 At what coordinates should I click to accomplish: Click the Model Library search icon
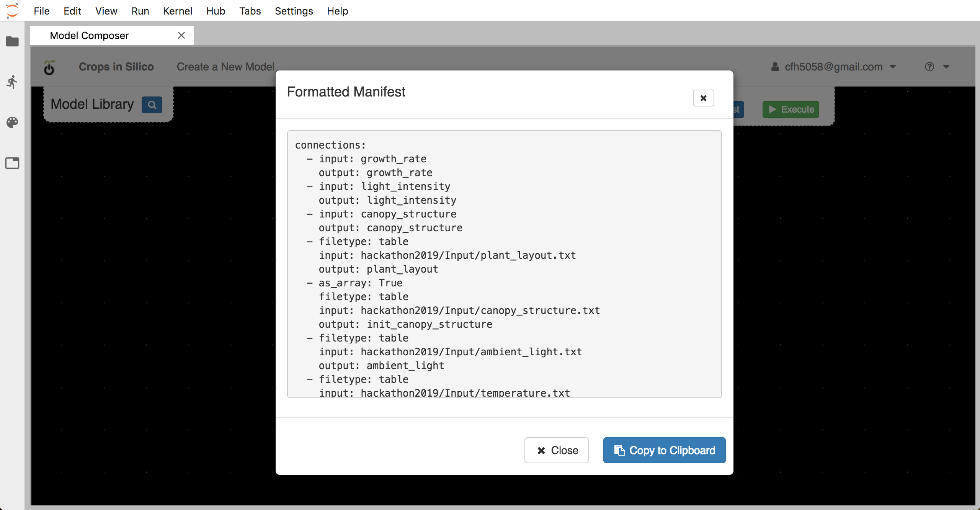coord(152,104)
